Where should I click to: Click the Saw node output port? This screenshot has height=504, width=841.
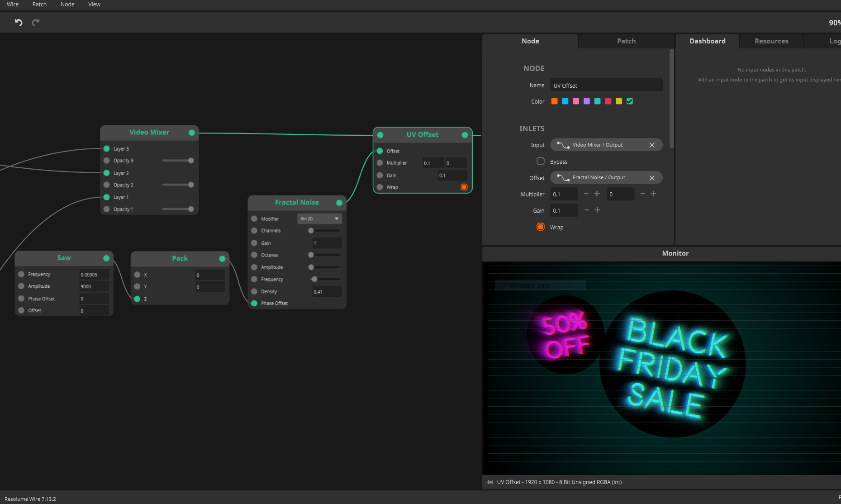pos(106,258)
